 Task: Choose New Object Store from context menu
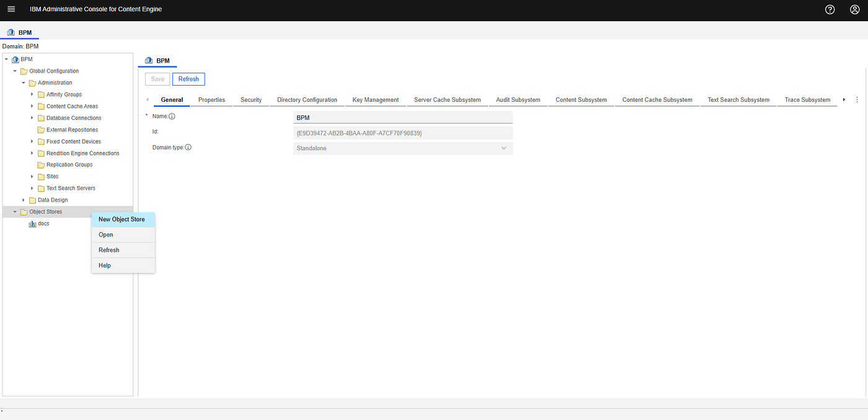pyautogui.click(x=123, y=220)
